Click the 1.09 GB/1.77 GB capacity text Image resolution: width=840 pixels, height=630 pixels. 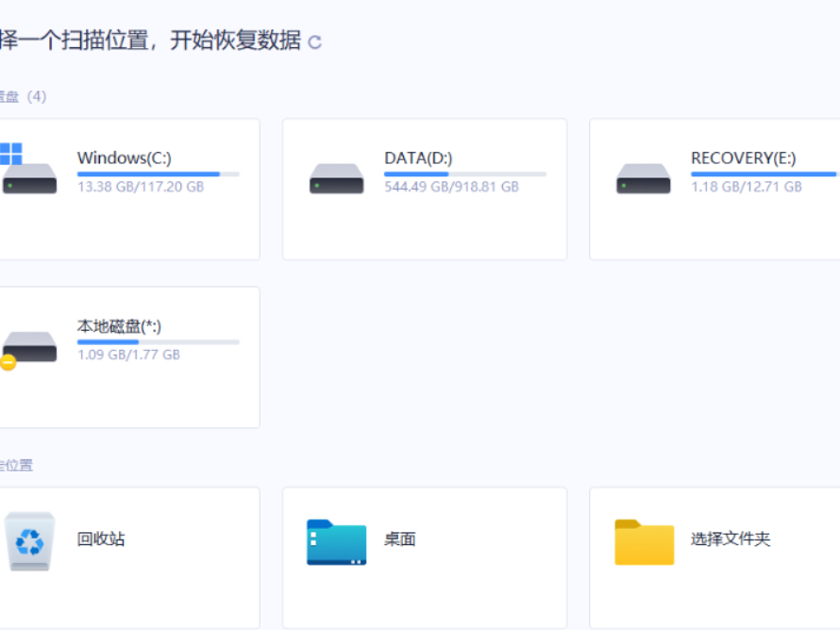coord(128,355)
